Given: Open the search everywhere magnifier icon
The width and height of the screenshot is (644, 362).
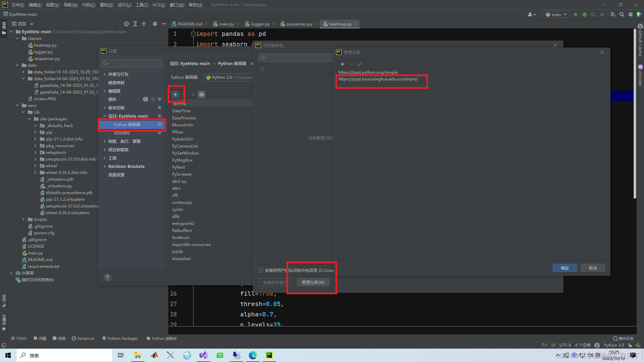Looking at the screenshot, I should point(622,14).
